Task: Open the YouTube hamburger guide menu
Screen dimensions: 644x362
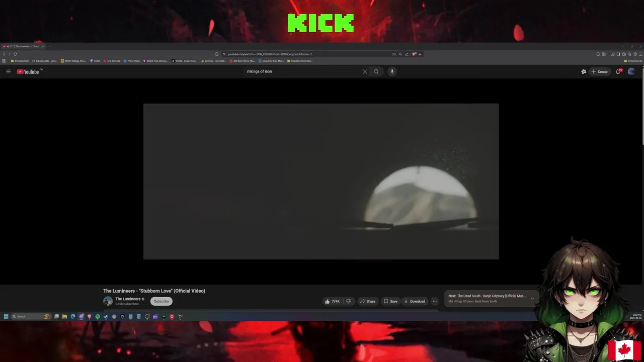Action: 8,71
